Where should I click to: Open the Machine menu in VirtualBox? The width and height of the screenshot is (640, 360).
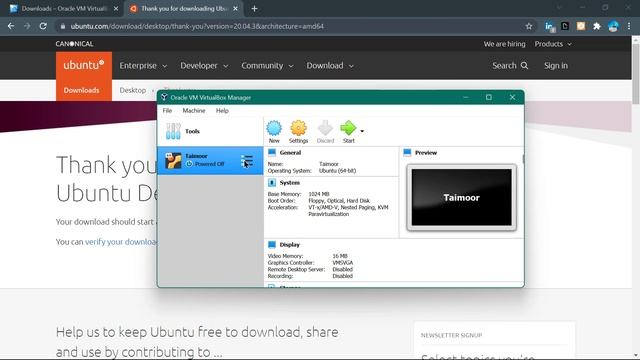194,111
